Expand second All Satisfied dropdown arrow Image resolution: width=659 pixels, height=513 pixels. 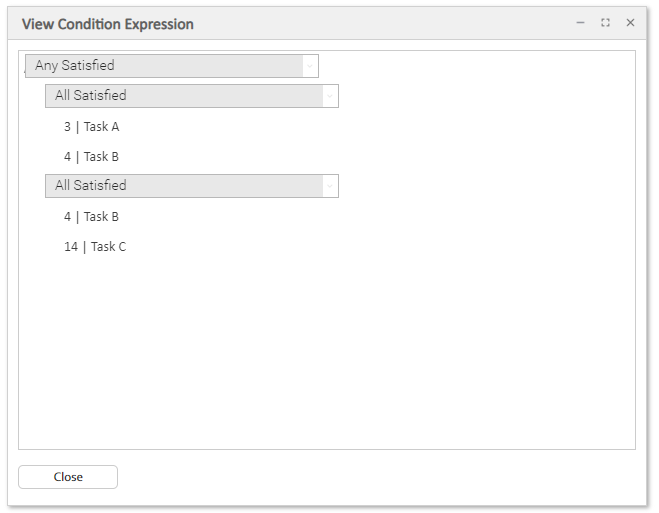pyautogui.click(x=329, y=186)
